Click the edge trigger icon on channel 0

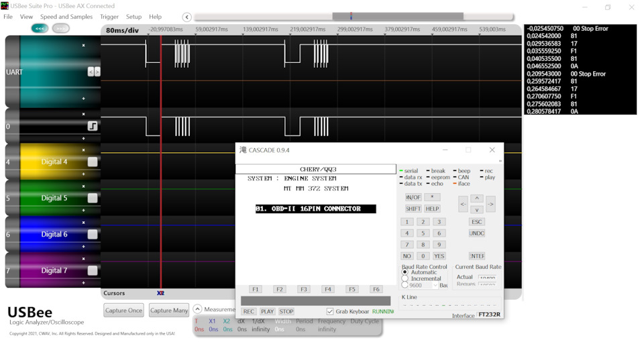[93, 126]
